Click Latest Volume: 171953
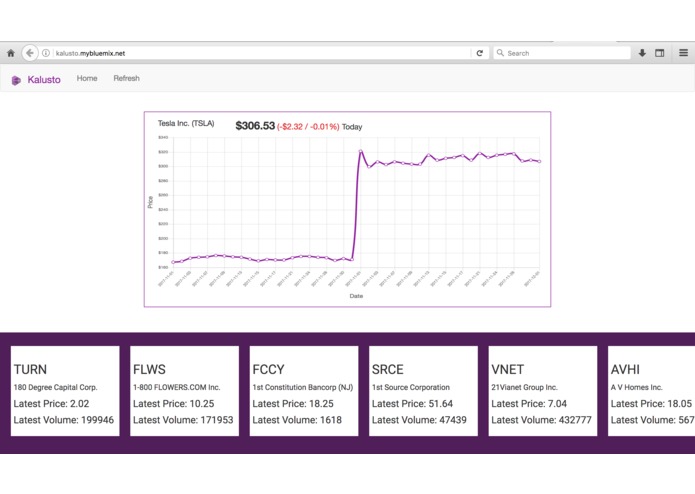 tap(183, 420)
